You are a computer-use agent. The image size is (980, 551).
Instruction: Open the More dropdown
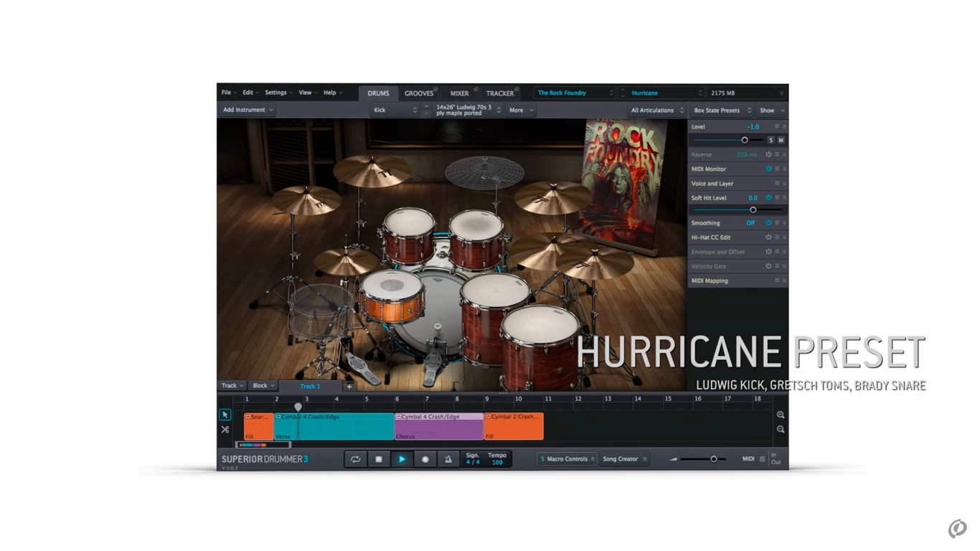522,110
